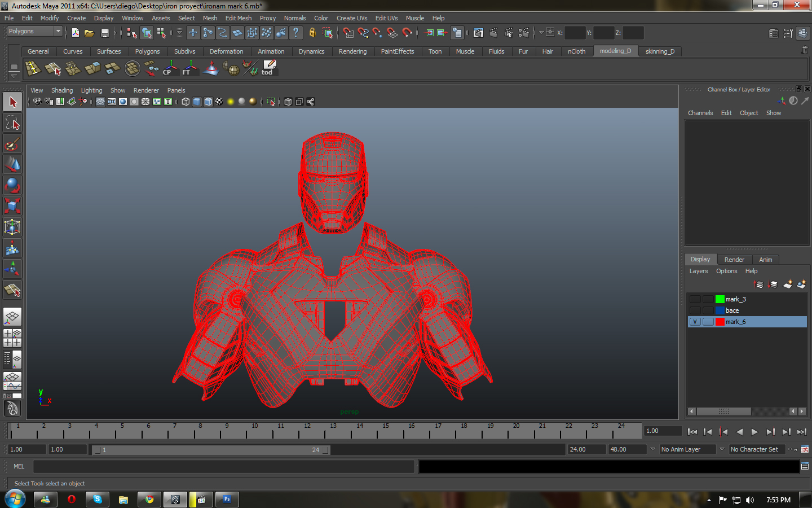Show the mark_3 layer visibility box
Image resolution: width=812 pixels, height=508 pixels.
pos(695,299)
